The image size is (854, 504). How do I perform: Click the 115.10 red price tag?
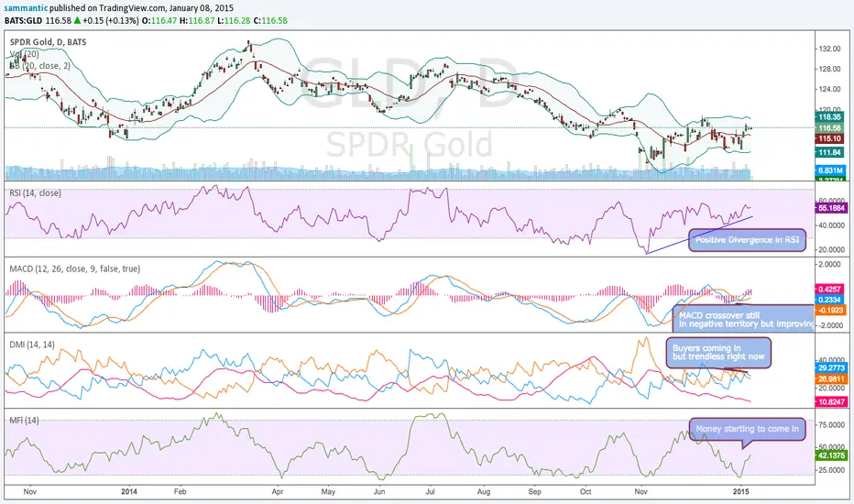tap(830, 139)
